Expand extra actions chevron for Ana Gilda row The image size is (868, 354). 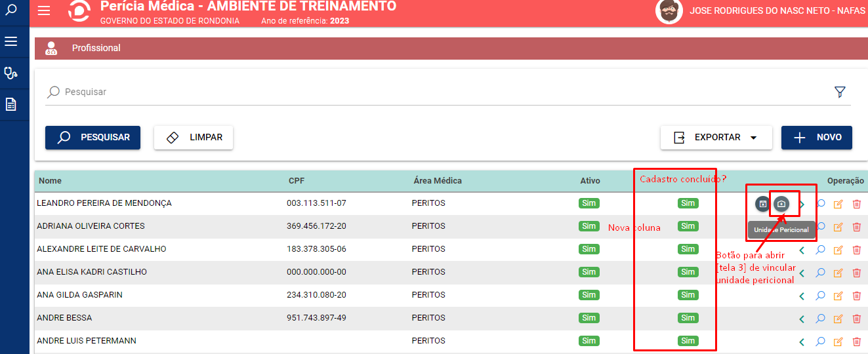coord(802,296)
